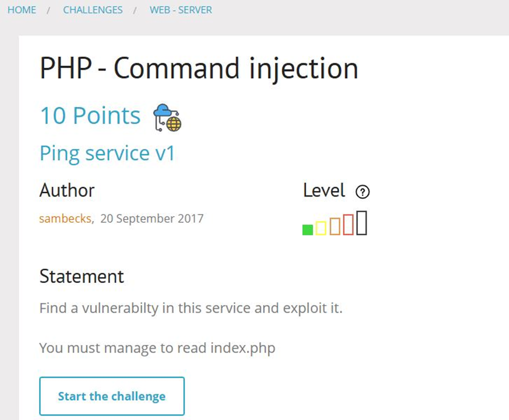
Task: Click the PHP - Command injection title
Action: (x=198, y=68)
